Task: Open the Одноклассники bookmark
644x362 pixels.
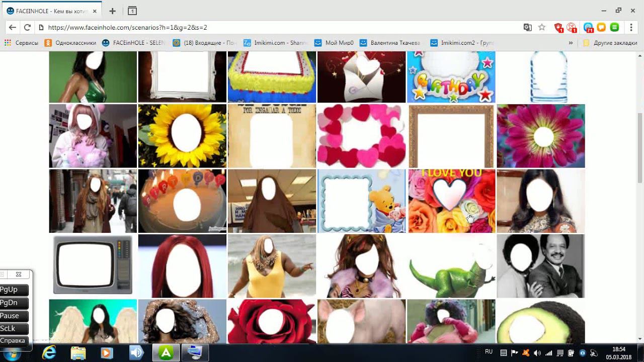Action: [70, 43]
